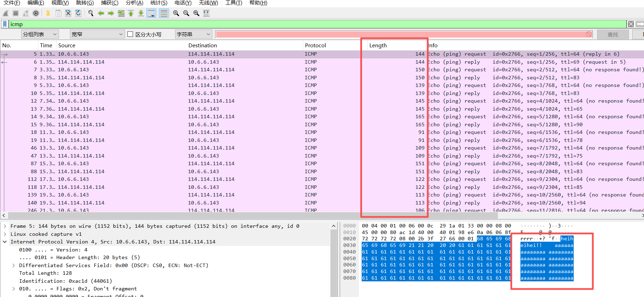Sort by the No. column header
This screenshot has height=297, width=644.
click(19, 45)
